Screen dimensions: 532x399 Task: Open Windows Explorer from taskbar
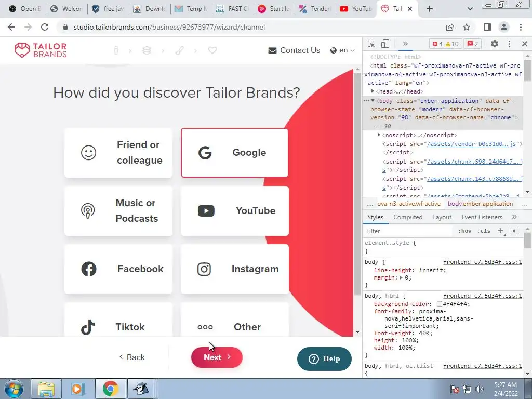coord(46,389)
